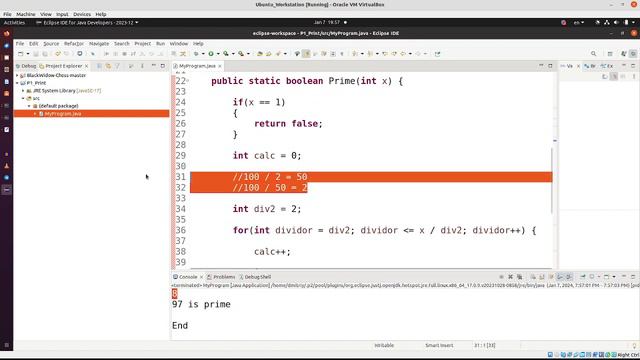
Task: Open Project Explorer view menu
Action: (x=142, y=66)
